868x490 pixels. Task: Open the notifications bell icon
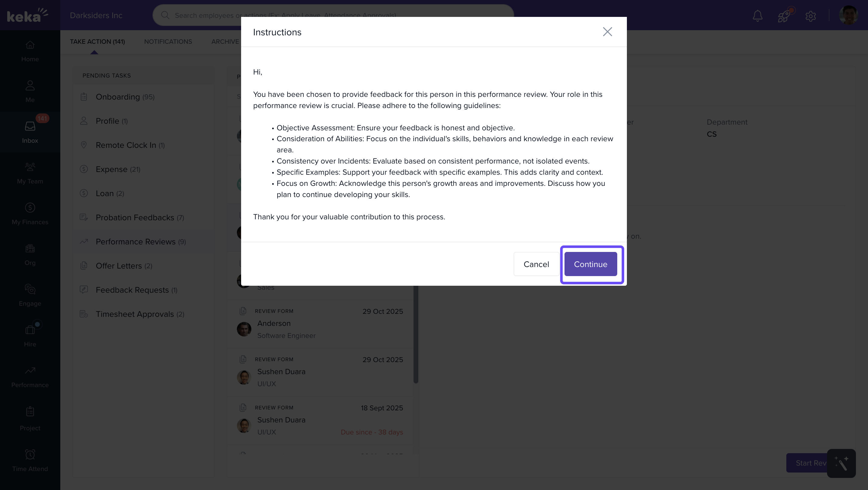pyautogui.click(x=757, y=15)
